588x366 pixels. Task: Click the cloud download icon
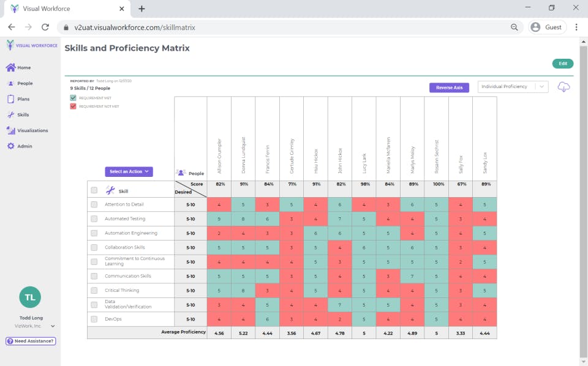[563, 87]
